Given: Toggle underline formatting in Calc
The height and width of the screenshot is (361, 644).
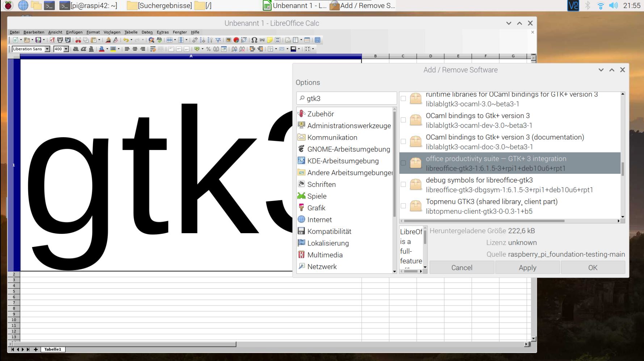Looking at the screenshot, I should tap(91, 49).
